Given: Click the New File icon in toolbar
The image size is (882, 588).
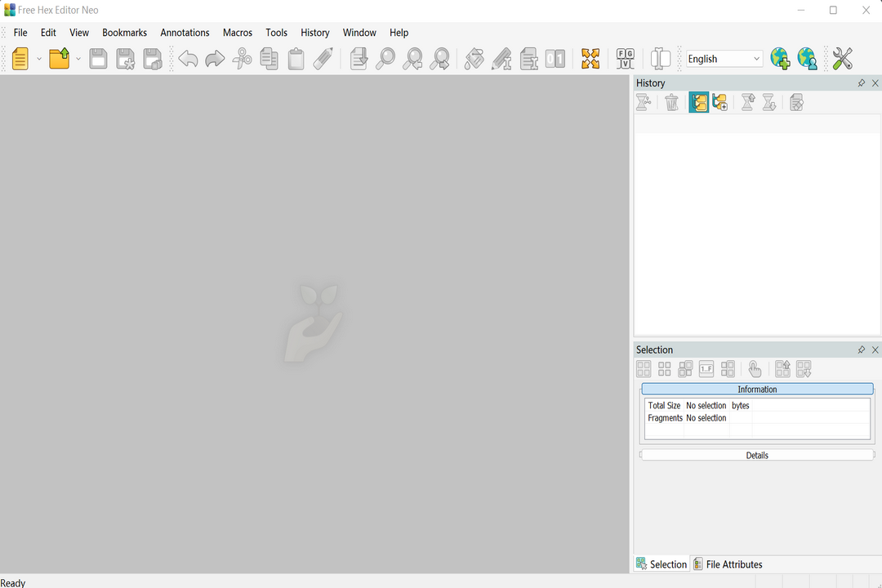Looking at the screenshot, I should click(x=20, y=59).
